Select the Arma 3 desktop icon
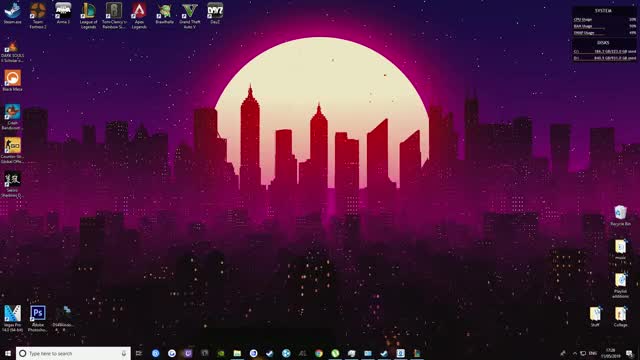This screenshot has width=640, height=360. [x=63, y=13]
